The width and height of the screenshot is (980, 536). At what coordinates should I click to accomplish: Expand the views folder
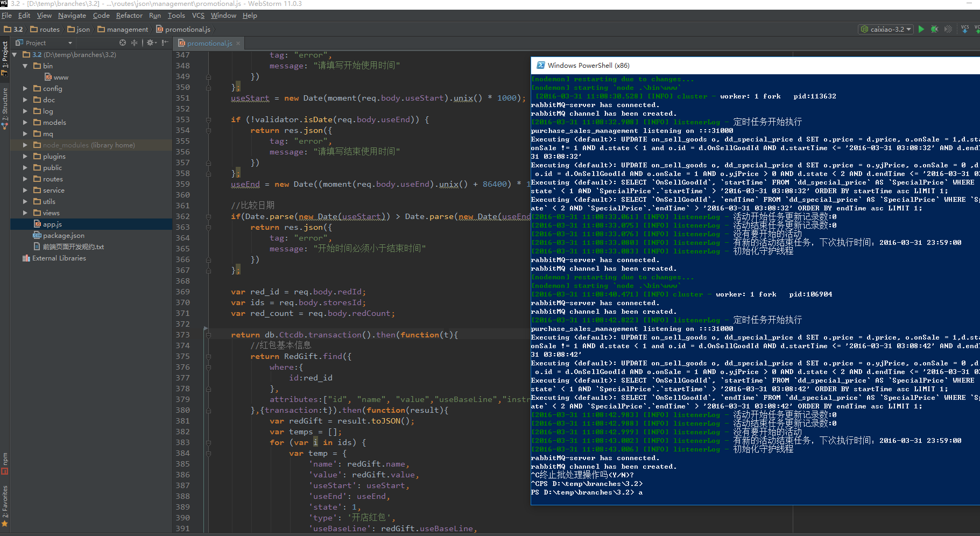(x=25, y=213)
